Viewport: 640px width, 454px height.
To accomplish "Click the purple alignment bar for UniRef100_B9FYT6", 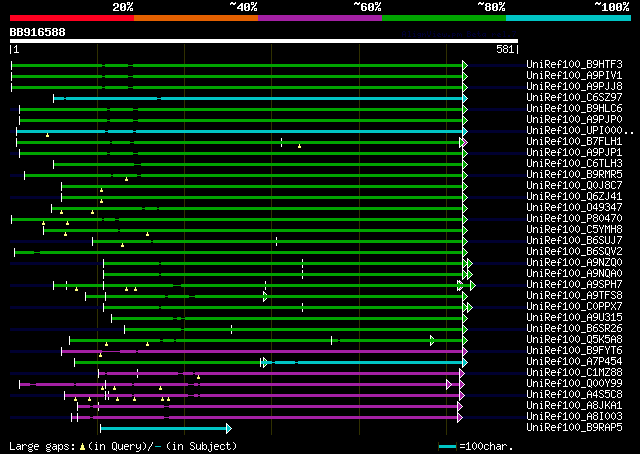I will (x=262, y=351).
